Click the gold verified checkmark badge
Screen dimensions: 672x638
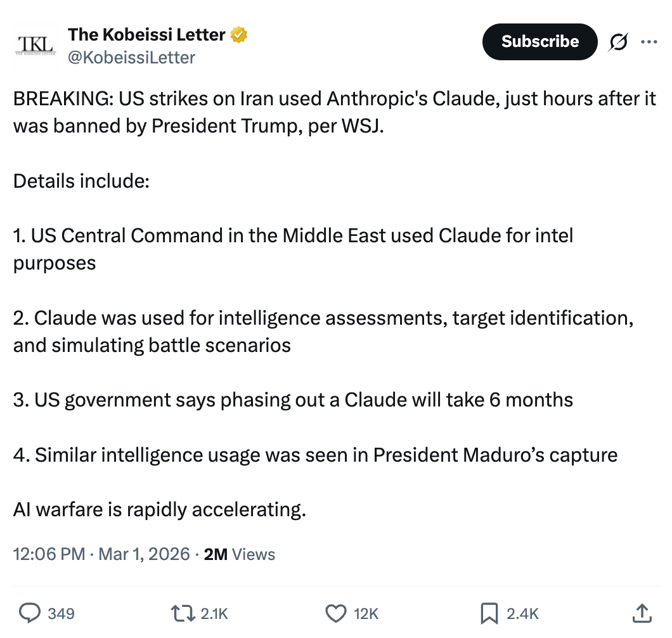coord(238,34)
